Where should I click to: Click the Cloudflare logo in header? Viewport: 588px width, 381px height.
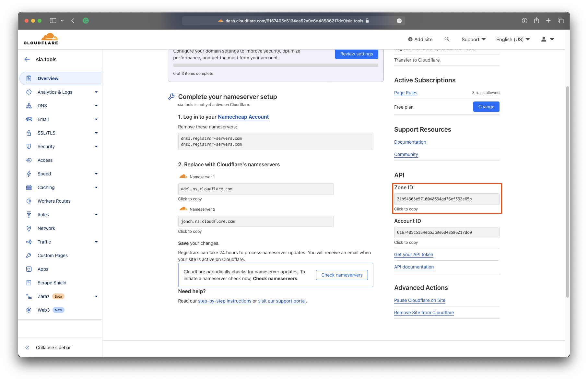[x=41, y=39]
